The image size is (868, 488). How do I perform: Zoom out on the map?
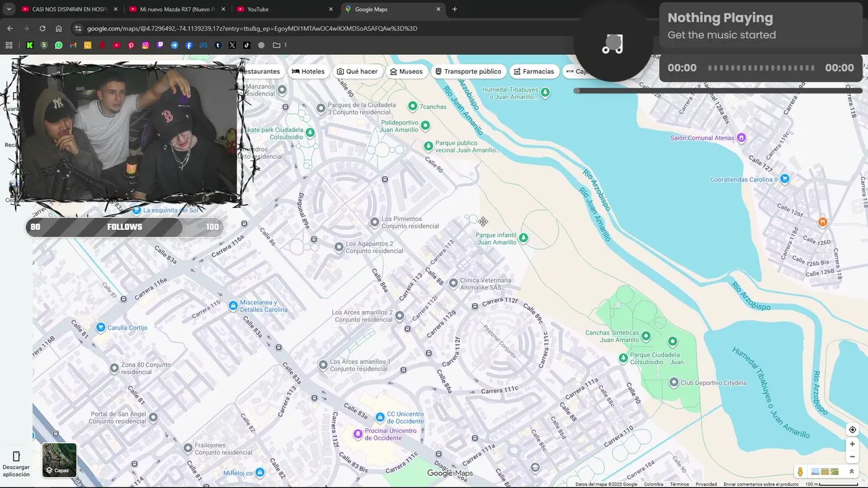click(852, 456)
